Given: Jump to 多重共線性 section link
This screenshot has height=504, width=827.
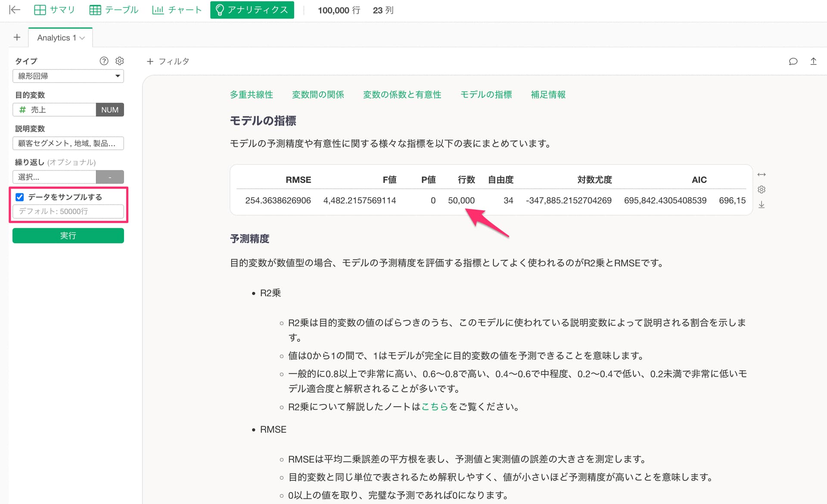Looking at the screenshot, I should (251, 95).
